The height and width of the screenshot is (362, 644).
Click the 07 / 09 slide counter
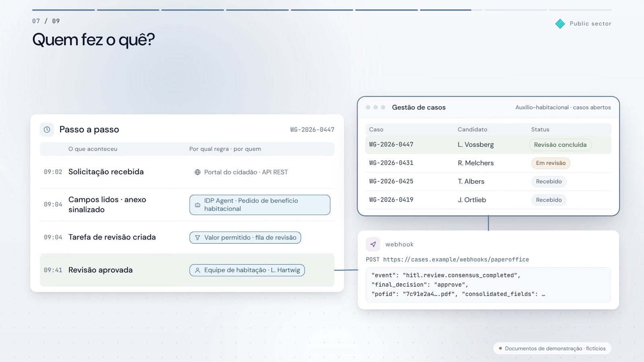46,21
